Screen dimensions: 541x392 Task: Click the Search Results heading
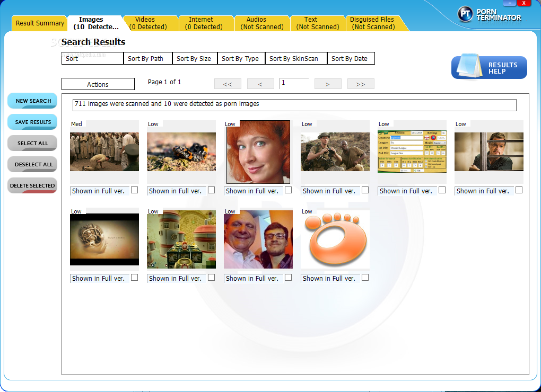tap(93, 42)
